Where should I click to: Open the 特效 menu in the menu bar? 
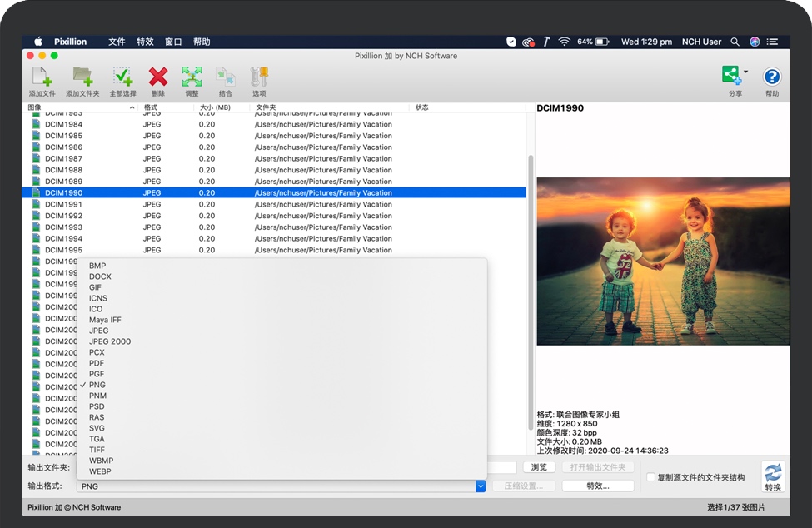tap(145, 41)
